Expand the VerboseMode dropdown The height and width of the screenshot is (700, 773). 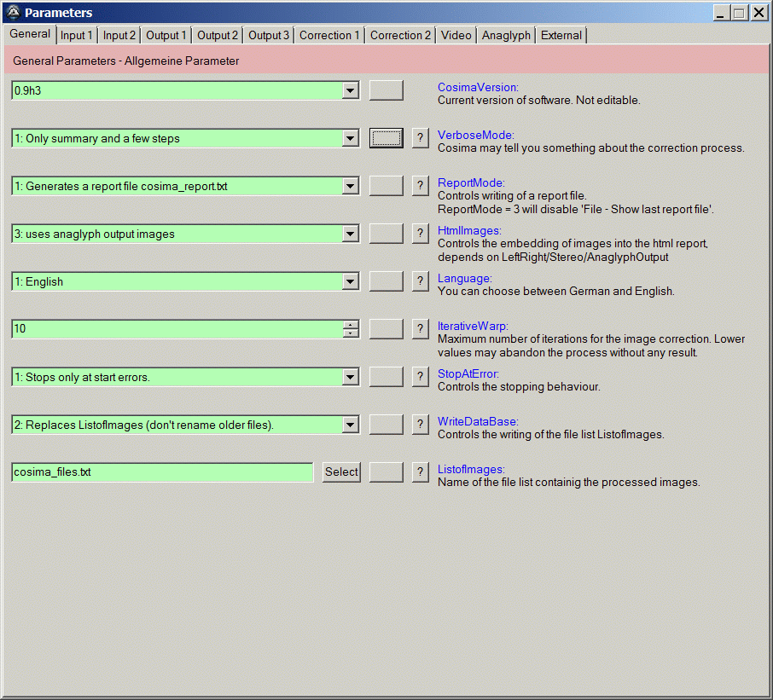click(350, 138)
